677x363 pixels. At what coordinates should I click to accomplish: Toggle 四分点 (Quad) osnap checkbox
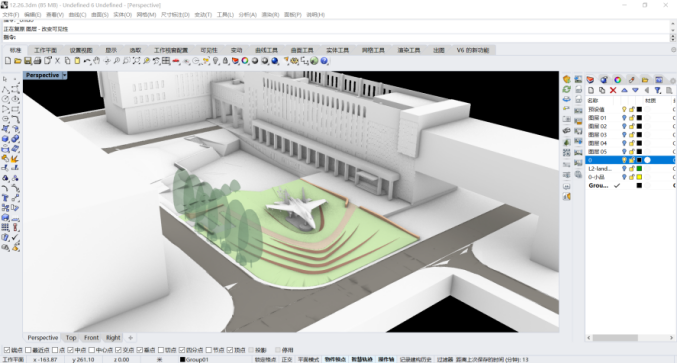point(182,350)
